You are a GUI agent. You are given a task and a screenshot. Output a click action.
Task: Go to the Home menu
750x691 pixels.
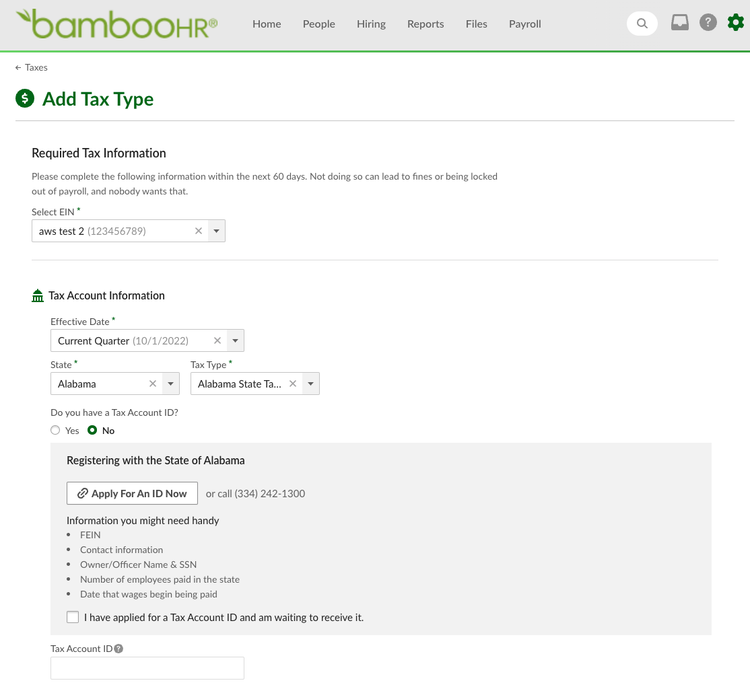267,24
